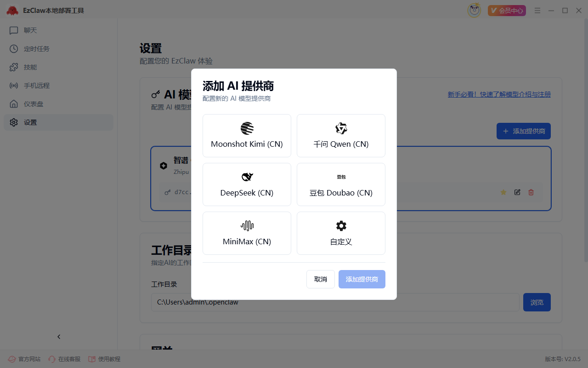Open the 技能 skills page
588x368 pixels.
30,67
